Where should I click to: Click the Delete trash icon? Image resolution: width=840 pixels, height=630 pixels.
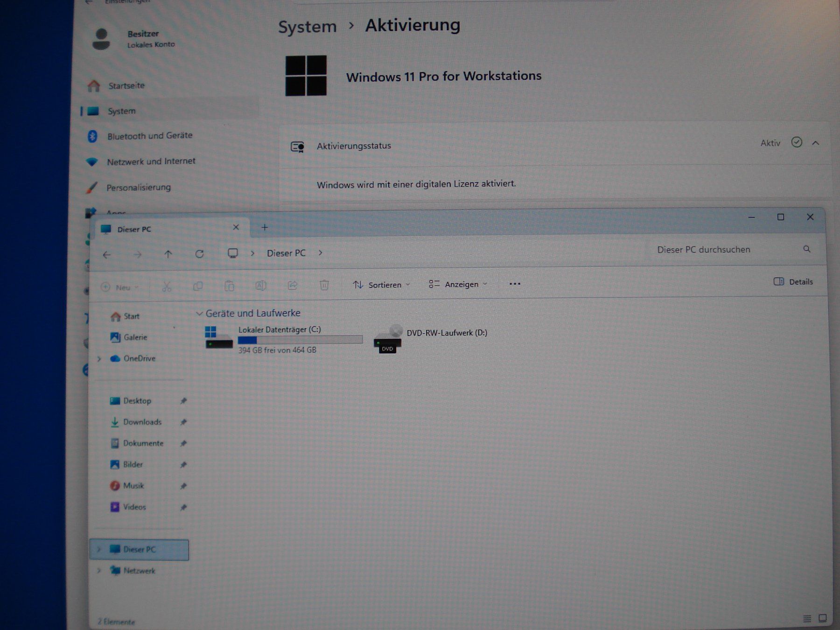[x=324, y=285]
